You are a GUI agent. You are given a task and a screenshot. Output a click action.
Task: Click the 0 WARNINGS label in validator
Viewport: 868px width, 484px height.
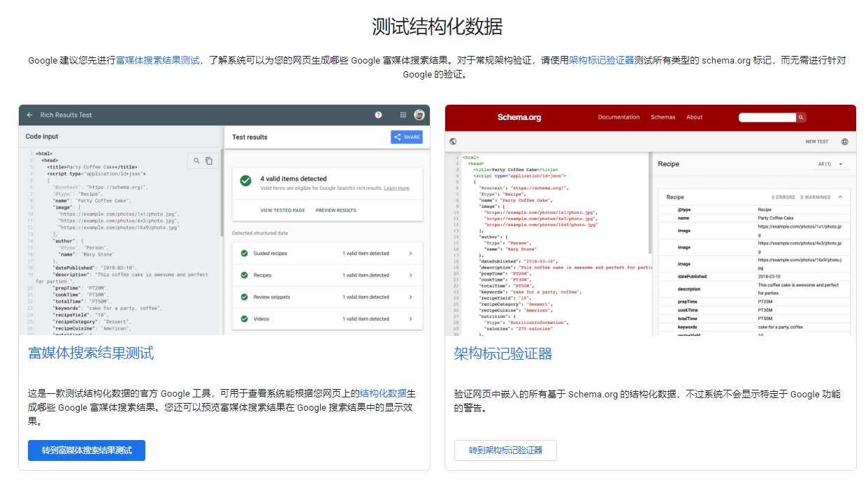815,198
